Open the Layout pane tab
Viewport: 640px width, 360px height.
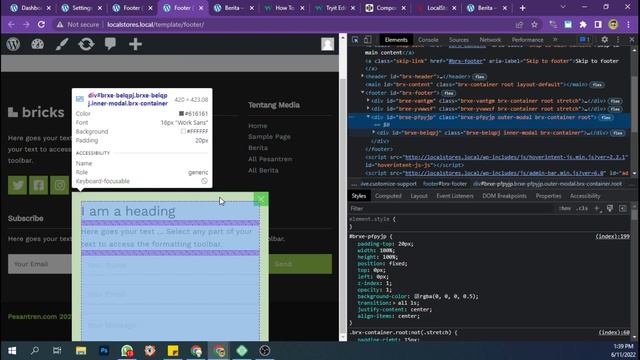[419, 196]
